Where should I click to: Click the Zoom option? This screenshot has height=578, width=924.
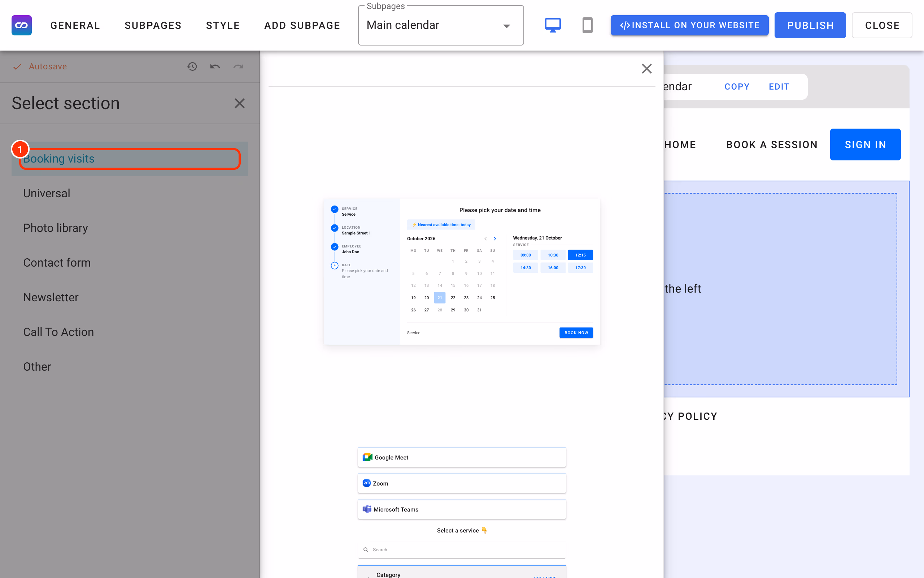pyautogui.click(x=462, y=484)
